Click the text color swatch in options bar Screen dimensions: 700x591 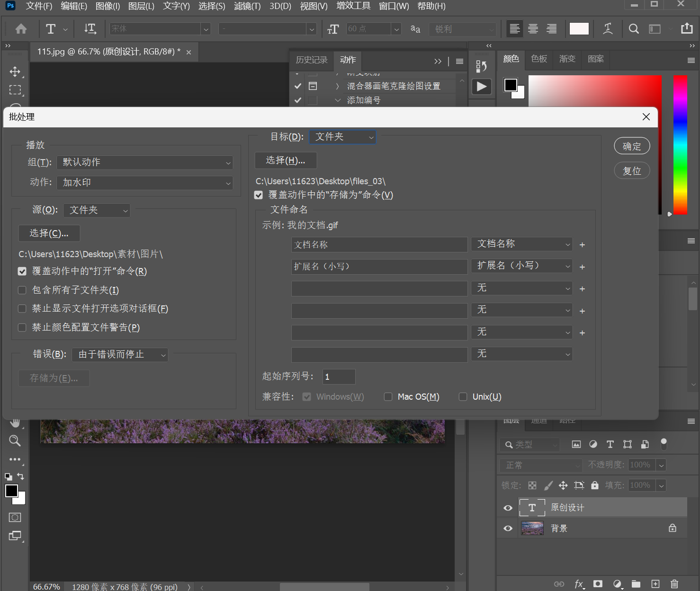tap(579, 29)
